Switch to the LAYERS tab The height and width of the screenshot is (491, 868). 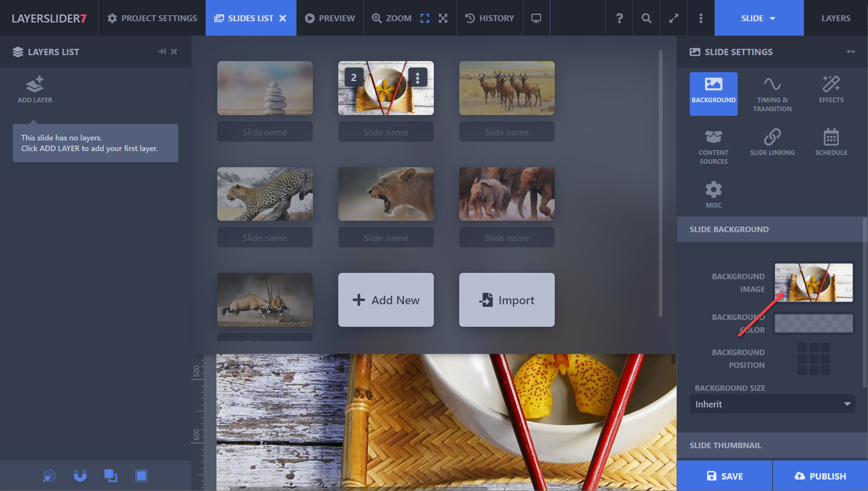[x=835, y=18]
